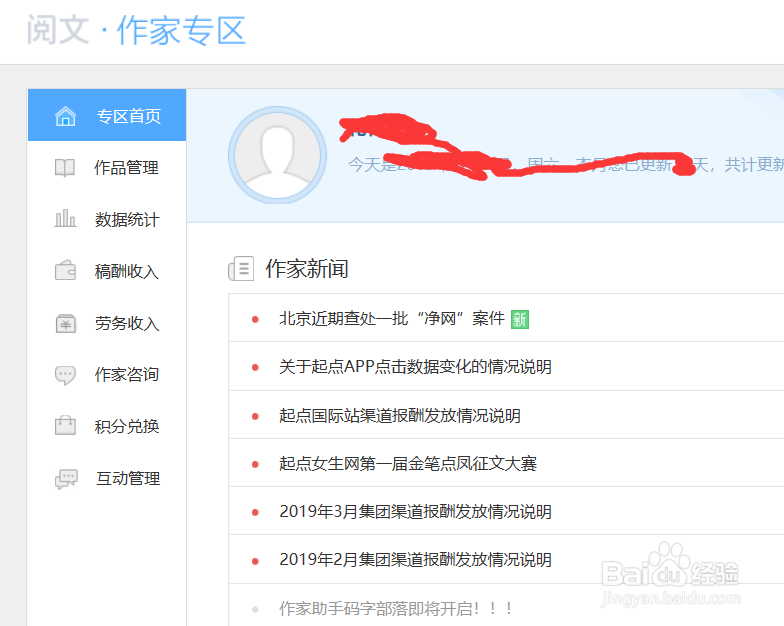Click the user avatar placeholder image
The width and height of the screenshot is (784, 626).
(278, 155)
